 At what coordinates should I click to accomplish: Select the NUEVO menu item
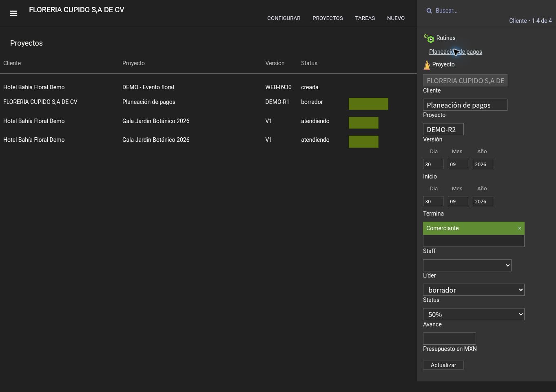pyautogui.click(x=396, y=18)
